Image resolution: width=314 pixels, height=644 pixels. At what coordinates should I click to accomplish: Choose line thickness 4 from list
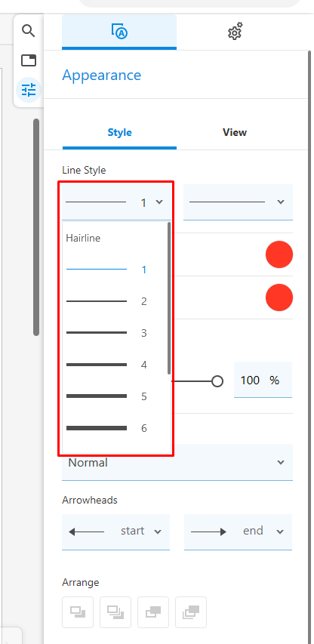(x=115, y=365)
